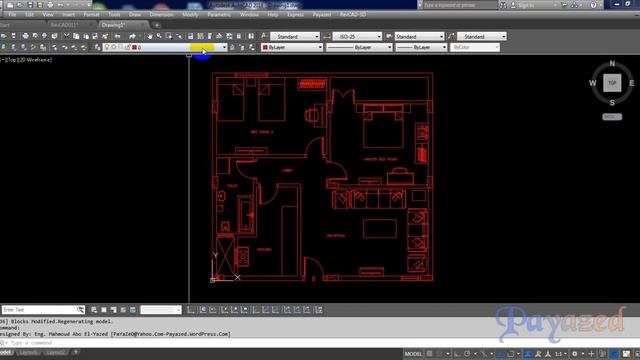
Task: Click the E compass direction on ViewCube
Action: (x=631, y=83)
